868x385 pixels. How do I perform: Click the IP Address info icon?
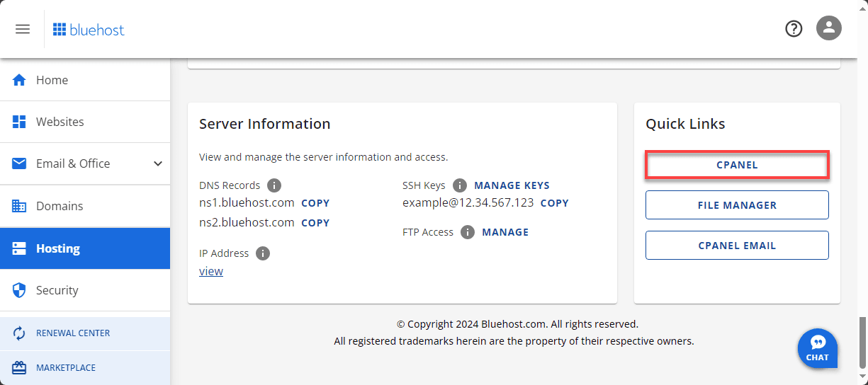tap(263, 253)
